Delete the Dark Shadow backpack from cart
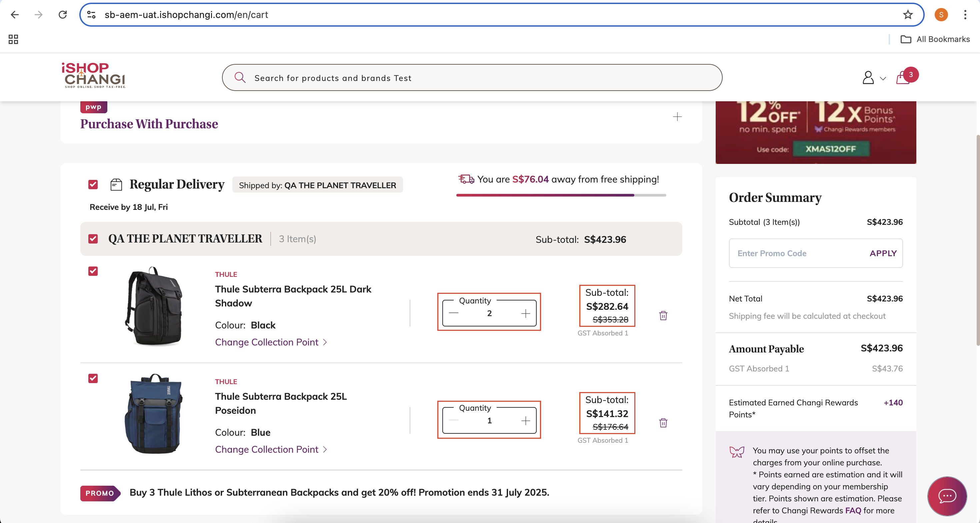Image resolution: width=980 pixels, height=523 pixels. coord(663,315)
